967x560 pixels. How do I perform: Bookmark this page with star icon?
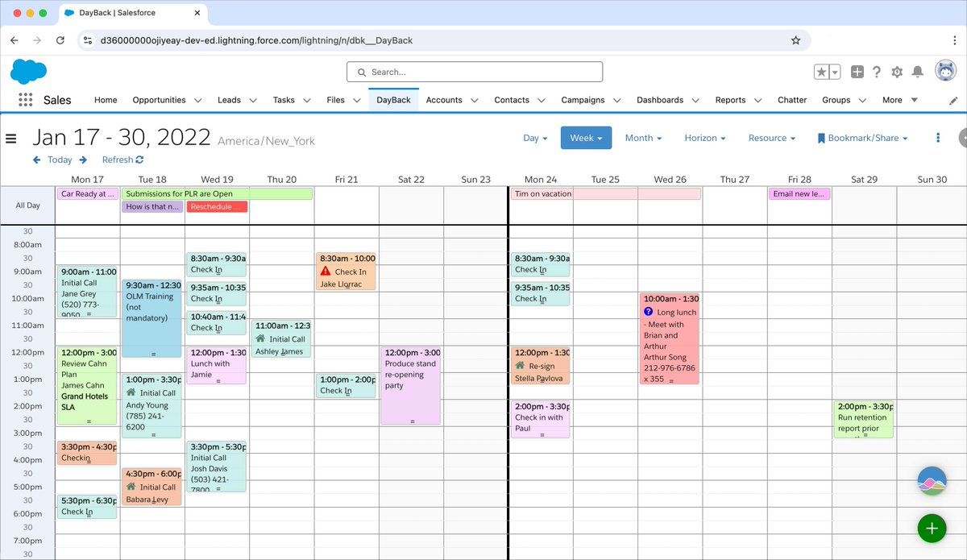pyautogui.click(x=795, y=40)
